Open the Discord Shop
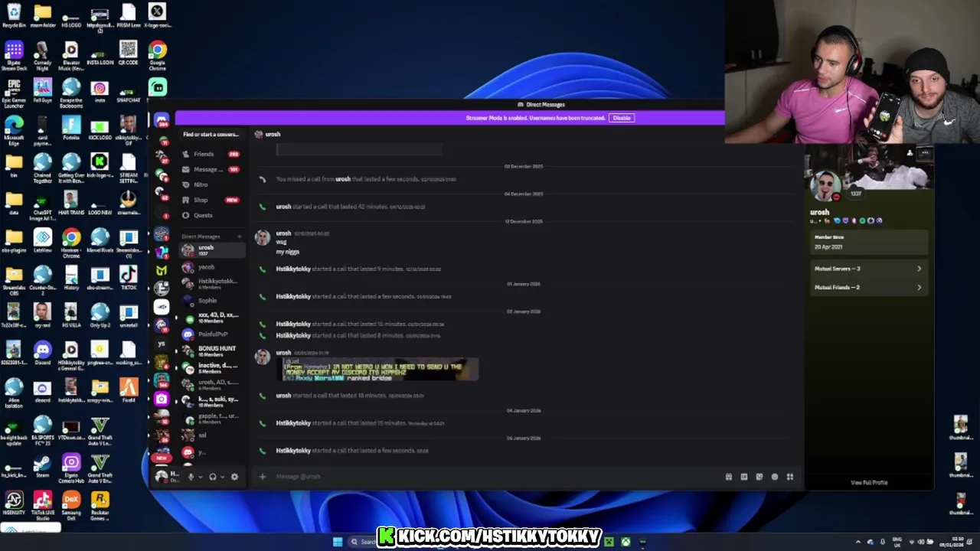980x551 pixels. point(211,200)
